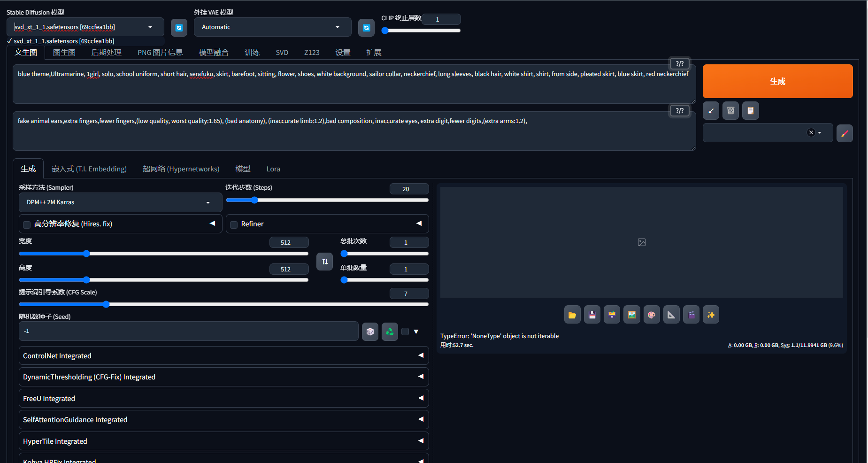This screenshot has height=463, width=868.
Task: Open the Sampler dropdown showing DPM++ 2M Karras
Action: pyautogui.click(x=120, y=202)
